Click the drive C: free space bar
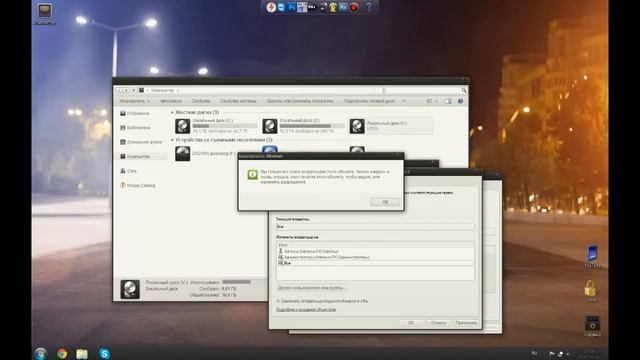This screenshot has width=640, height=360. (224, 126)
